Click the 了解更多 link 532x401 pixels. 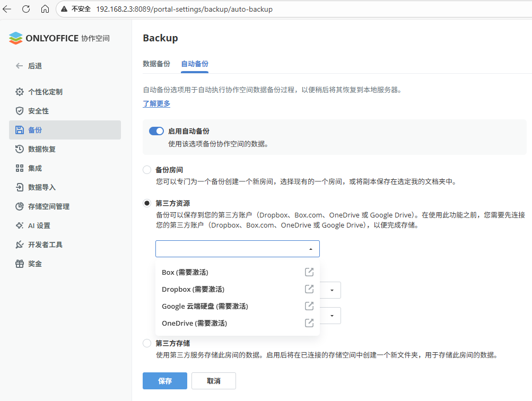point(156,103)
